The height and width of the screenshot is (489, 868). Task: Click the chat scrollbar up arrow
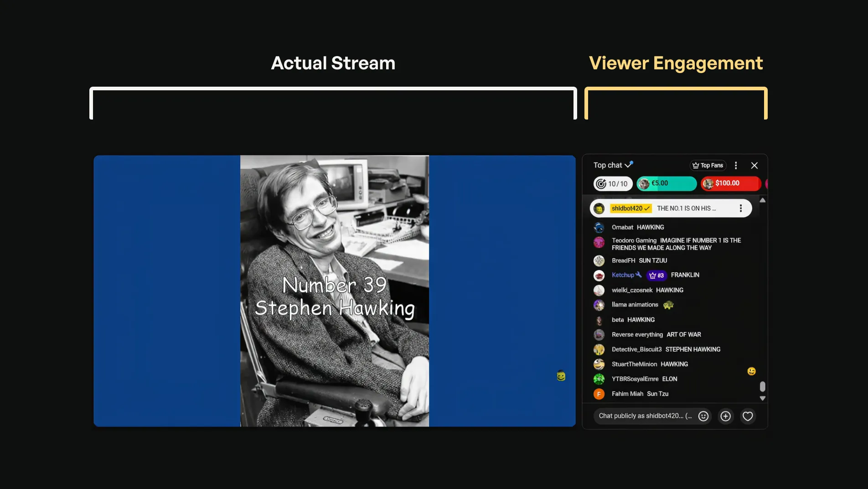coord(762,200)
